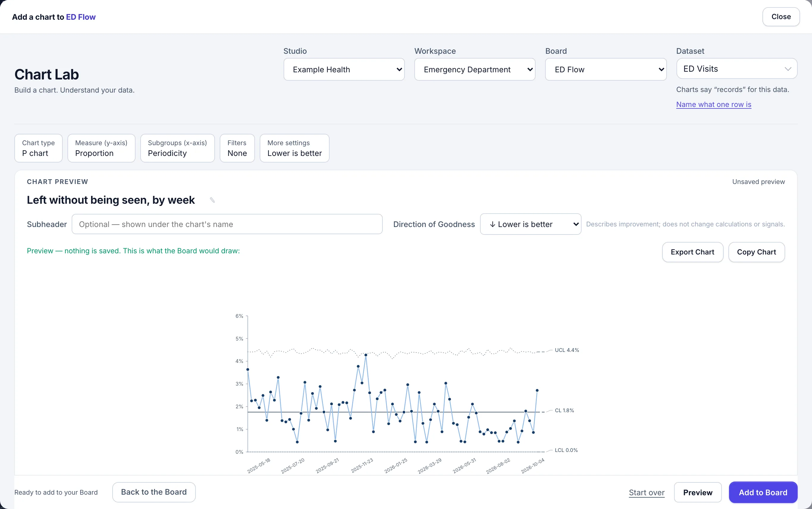Click the Preview button
The image size is (812, 509).
pos(698,492)
